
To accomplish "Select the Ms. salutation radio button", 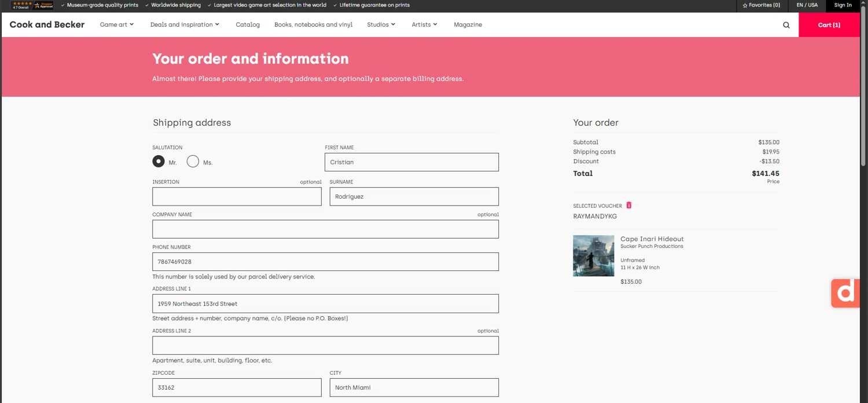I will pyautogui.click(x=193, y=162).
